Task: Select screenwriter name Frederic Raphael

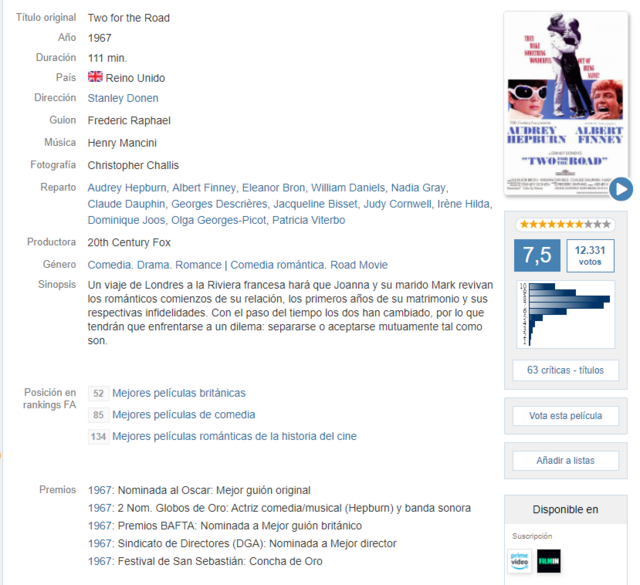Action: tap(129, 121)
